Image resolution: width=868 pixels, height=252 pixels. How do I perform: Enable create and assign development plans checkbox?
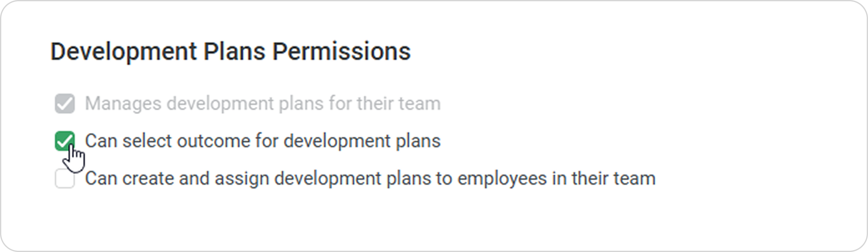point(65,179)
